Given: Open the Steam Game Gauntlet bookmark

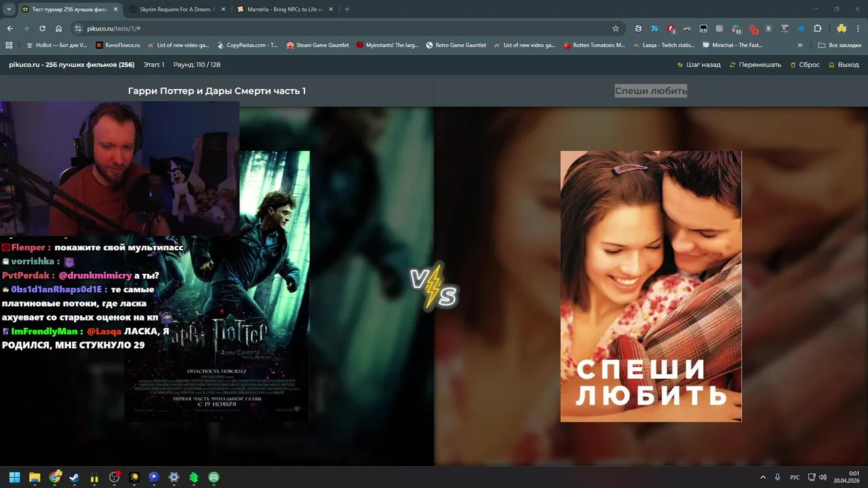Looking at the screenshot, I should [317, 45].
